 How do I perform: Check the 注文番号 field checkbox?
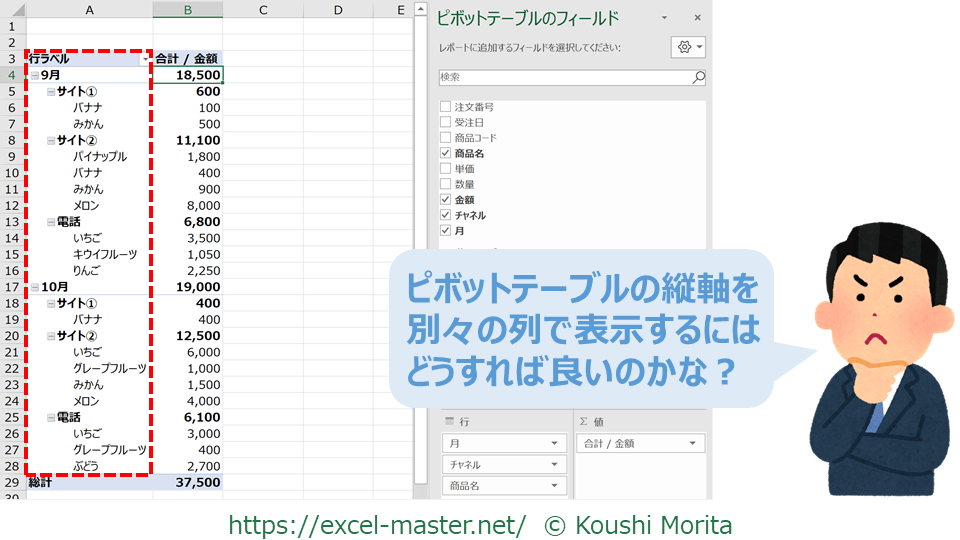coord(446,106)
